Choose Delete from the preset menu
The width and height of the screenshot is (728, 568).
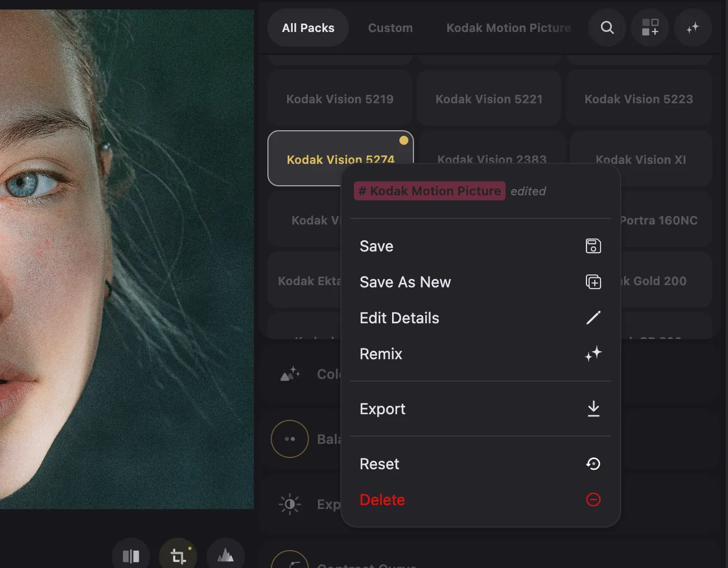[480, 500]
